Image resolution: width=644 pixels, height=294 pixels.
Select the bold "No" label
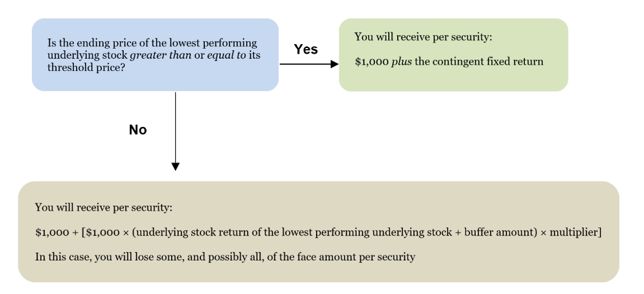click(x=137, y=130)
